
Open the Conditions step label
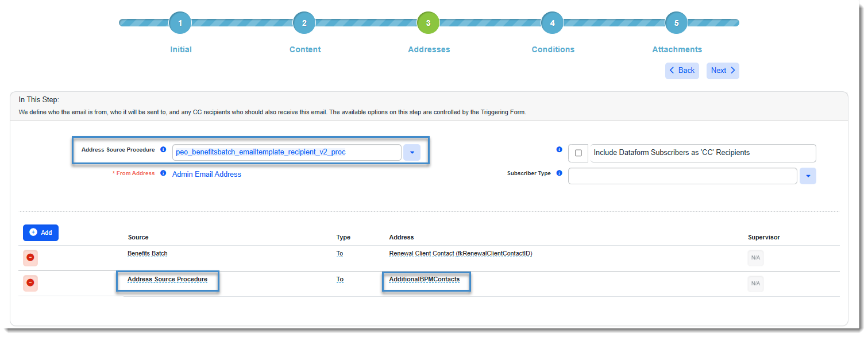pyautogui.click(x=553, y=49)
